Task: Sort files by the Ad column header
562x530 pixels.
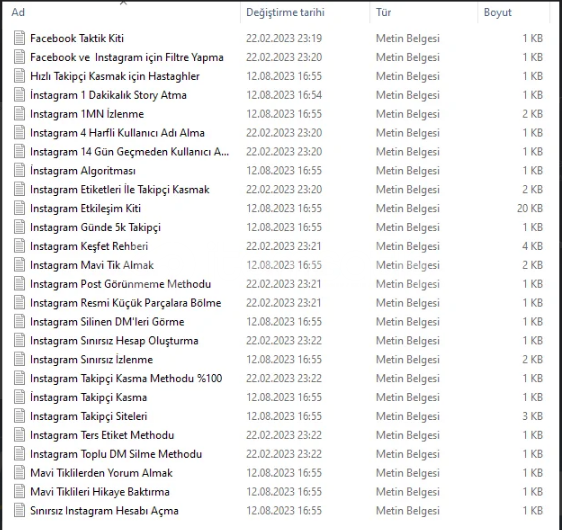Action: tap(18, 13)
